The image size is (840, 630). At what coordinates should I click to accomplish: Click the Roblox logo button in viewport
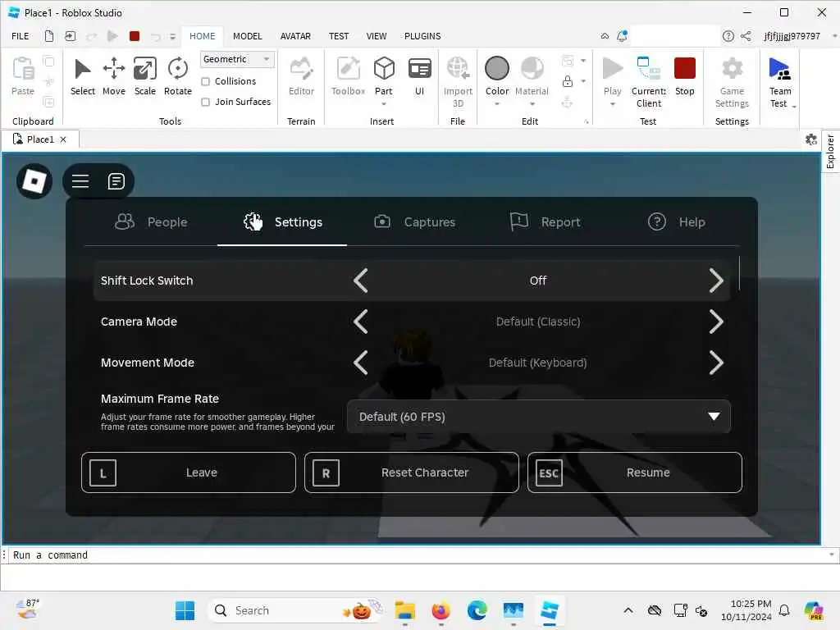tap(34, 181)
